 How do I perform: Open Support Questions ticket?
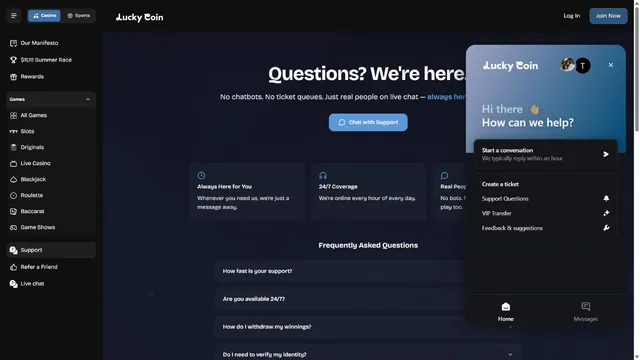coord(545,199)
